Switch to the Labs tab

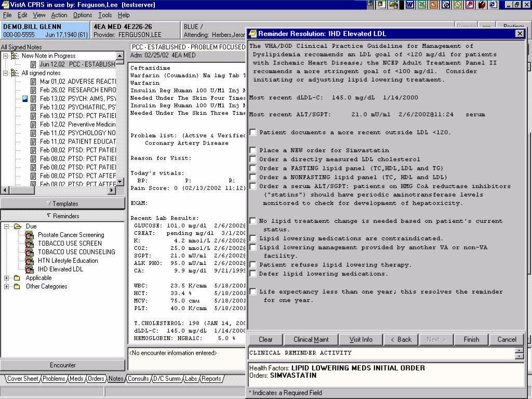[191, 379]
